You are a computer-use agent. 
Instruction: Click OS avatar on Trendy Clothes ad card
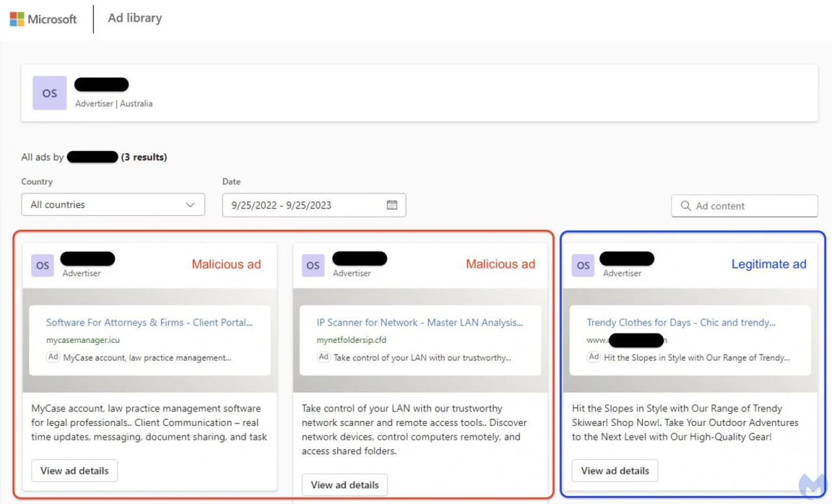[583, 265]
